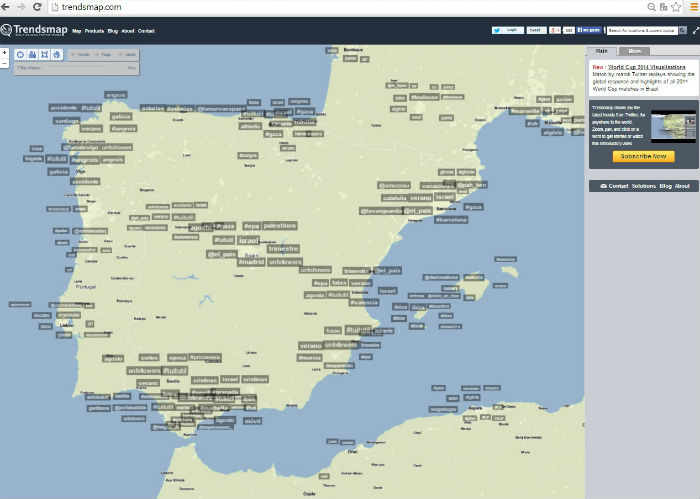Toggle the Tags filter checkbox

point(98,54)
